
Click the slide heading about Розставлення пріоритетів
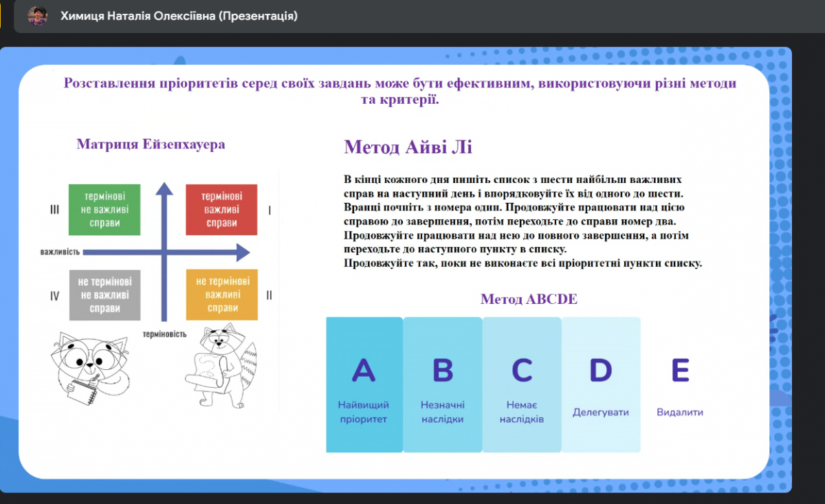click(399, 91)
